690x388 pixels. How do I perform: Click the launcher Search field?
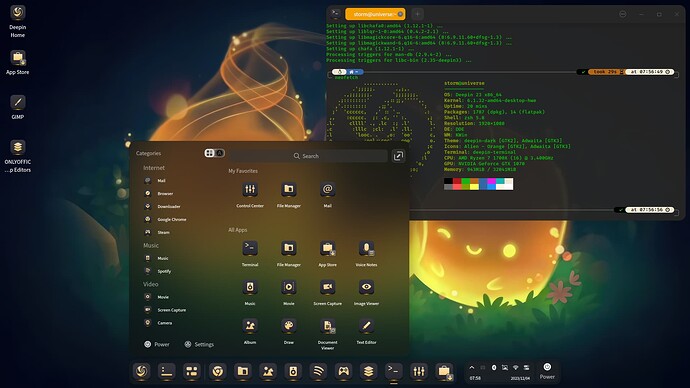[307, 156]
